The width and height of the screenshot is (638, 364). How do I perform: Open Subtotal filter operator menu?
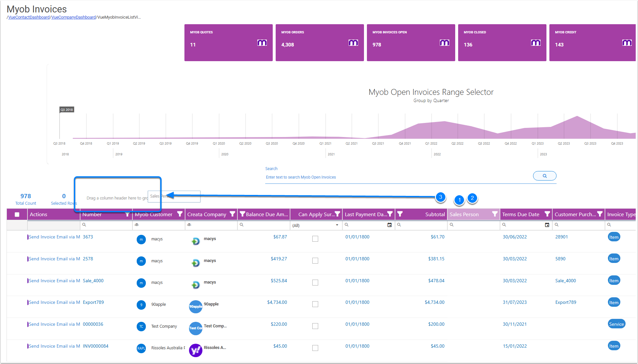(x=399, y=225)
